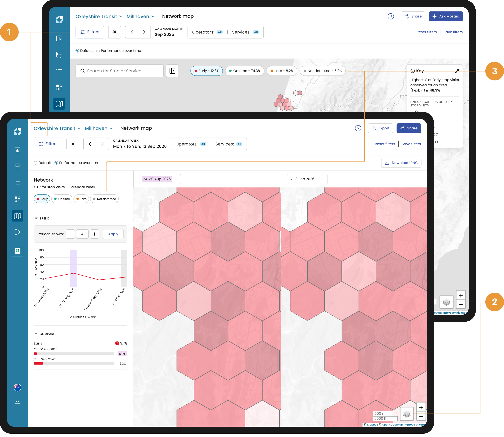Open Oxleyshire Transit dropdown in front window

pos(57,128)
